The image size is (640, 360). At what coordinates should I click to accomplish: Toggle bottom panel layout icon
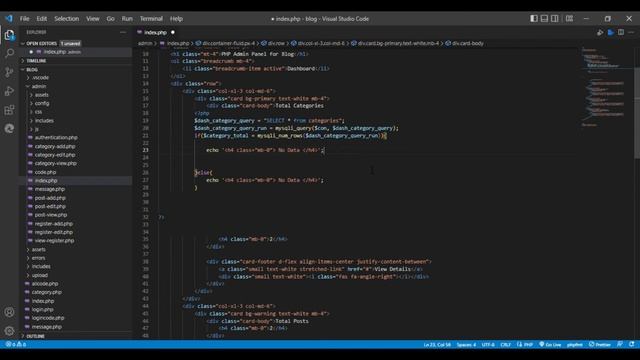pyautogui.click(x=544, y=19)
